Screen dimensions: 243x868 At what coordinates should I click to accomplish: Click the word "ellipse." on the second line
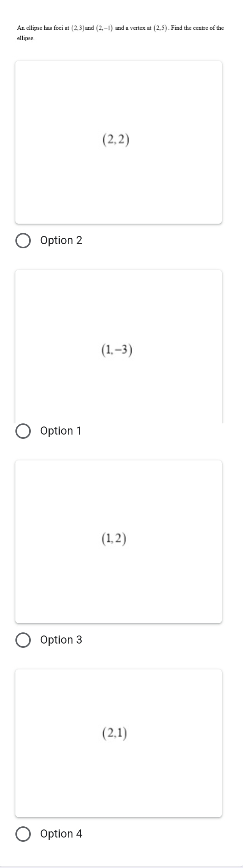tap(26, 39)
